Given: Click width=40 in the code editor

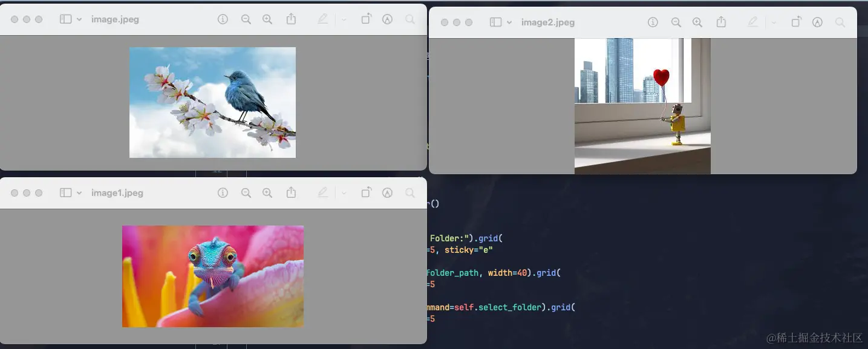Looking at the screenshot, I should click(507, 273).
